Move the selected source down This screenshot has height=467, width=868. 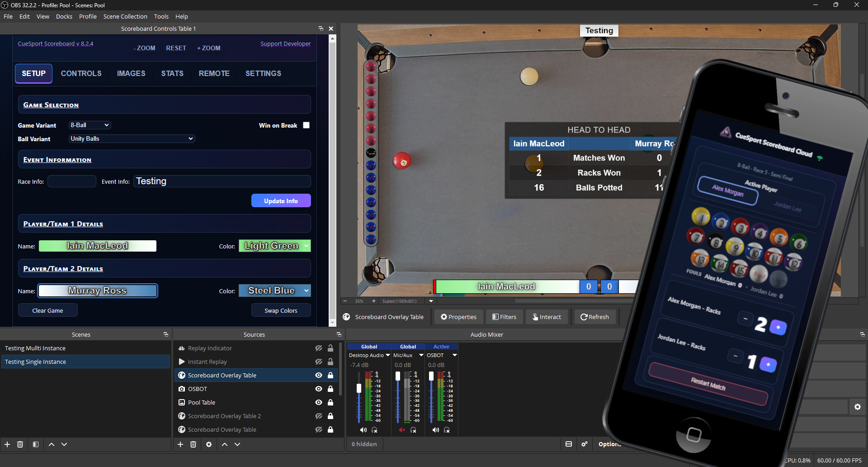click(x=237, y=444)
